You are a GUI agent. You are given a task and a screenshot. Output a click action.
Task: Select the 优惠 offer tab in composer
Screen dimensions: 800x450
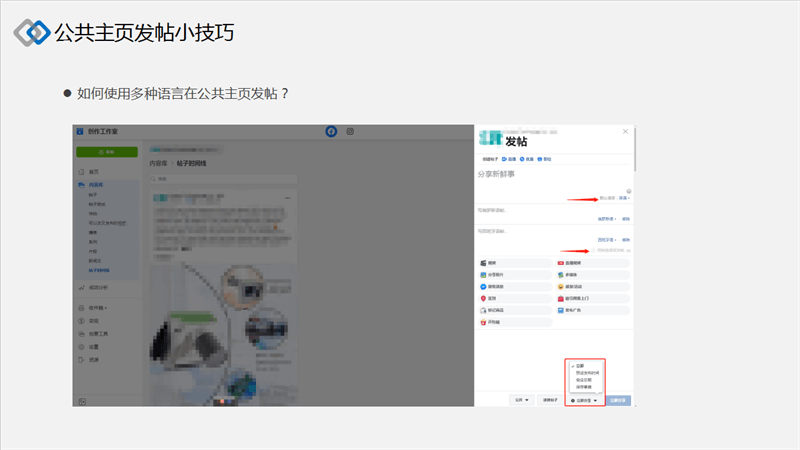click(x=527, y=159)
